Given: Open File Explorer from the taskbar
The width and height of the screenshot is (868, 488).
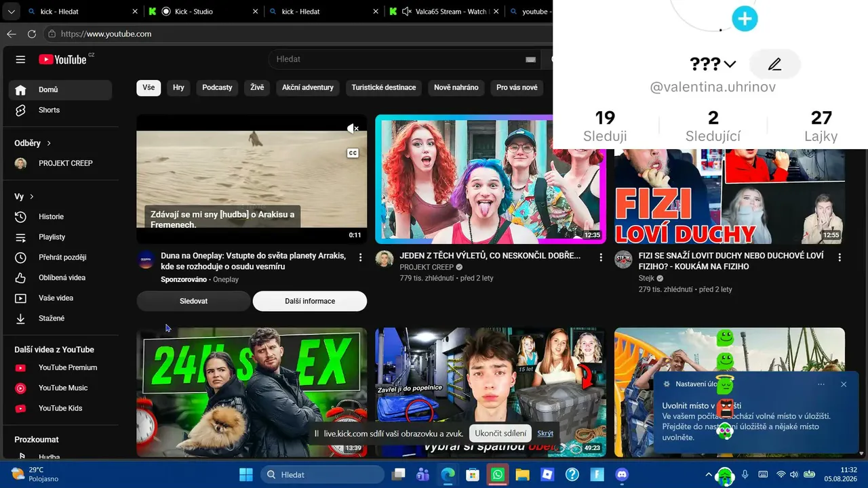Looking at the screenshot, I should coord(522,474).
